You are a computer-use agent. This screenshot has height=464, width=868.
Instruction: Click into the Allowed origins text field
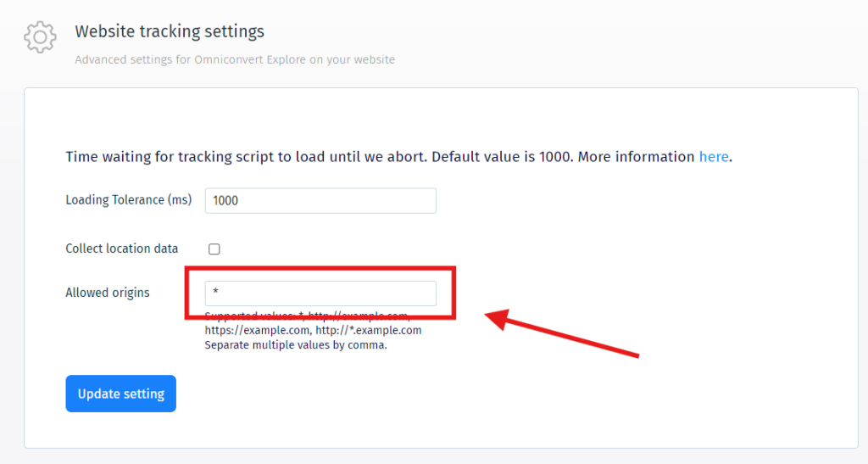(320, 293)
